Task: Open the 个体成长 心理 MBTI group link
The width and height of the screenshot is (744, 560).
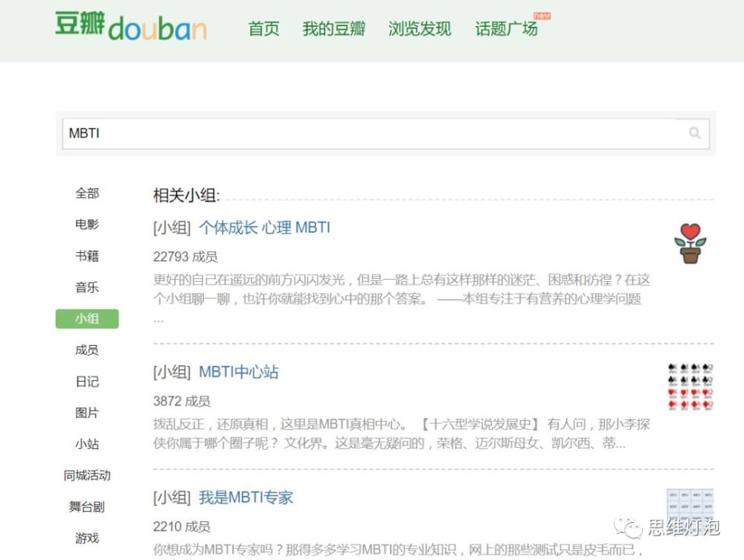Action: [x=264, y=228]
